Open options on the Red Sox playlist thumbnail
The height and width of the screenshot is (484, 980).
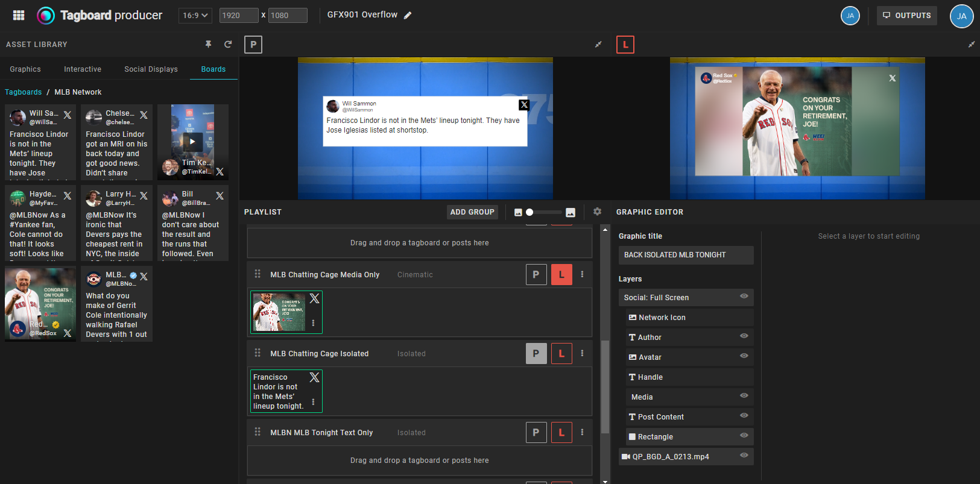[x=313, y=323]
